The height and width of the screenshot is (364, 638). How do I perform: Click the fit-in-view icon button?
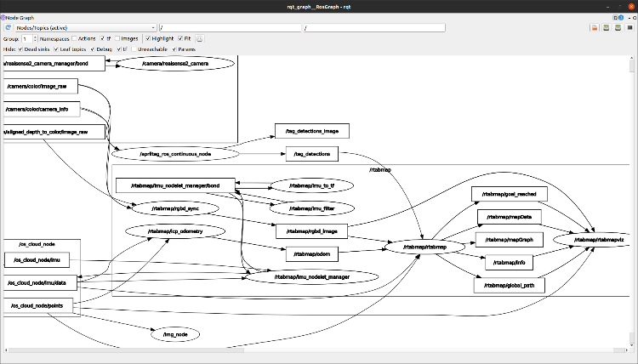click(x=200, y=38)
